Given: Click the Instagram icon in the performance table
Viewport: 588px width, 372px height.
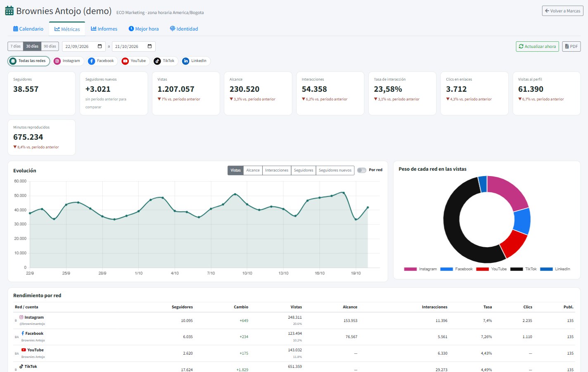Looking at the screenshot, I should 21,317.
